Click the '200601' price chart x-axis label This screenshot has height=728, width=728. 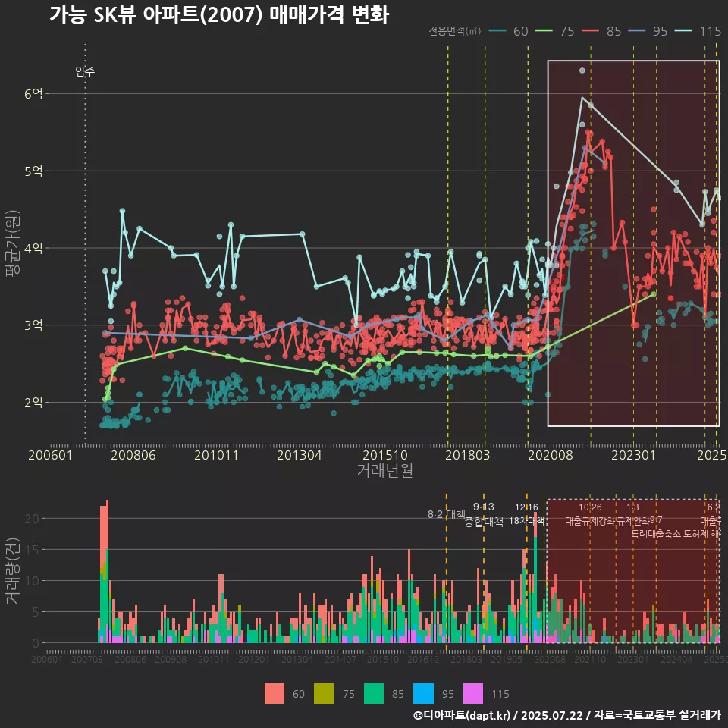tap(51, 455)
